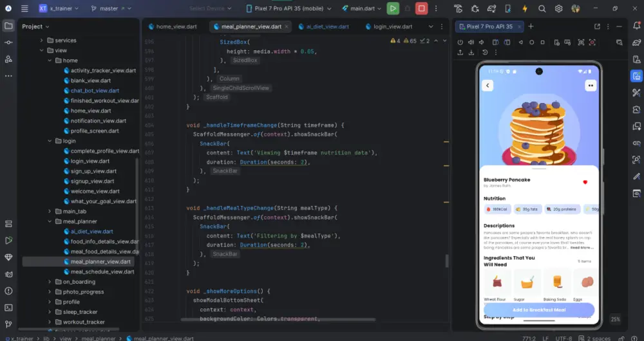Switch to the home_view.dart tab
This screenshot has width=644, height=341.
click(173, 26)
